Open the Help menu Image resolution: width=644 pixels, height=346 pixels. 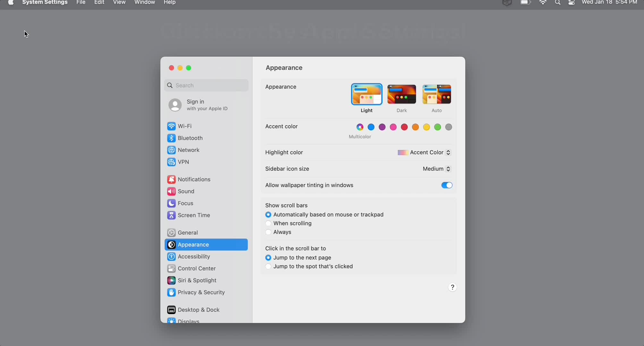[170, 3]
